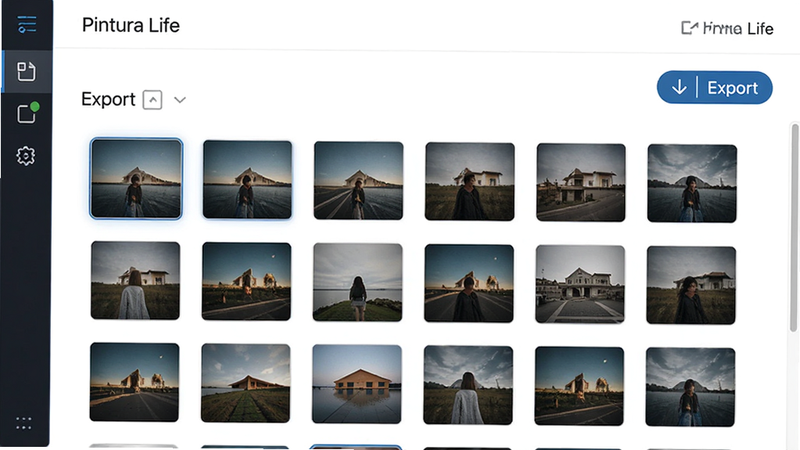Viewport: 800px width, 450px height.
Task: Click the scrollbar on the right edge
Action: click(x=794, y=229)
